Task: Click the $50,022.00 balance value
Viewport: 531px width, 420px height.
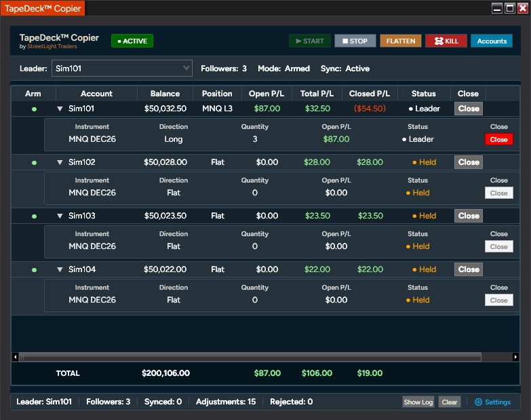Action: (165, 269)
